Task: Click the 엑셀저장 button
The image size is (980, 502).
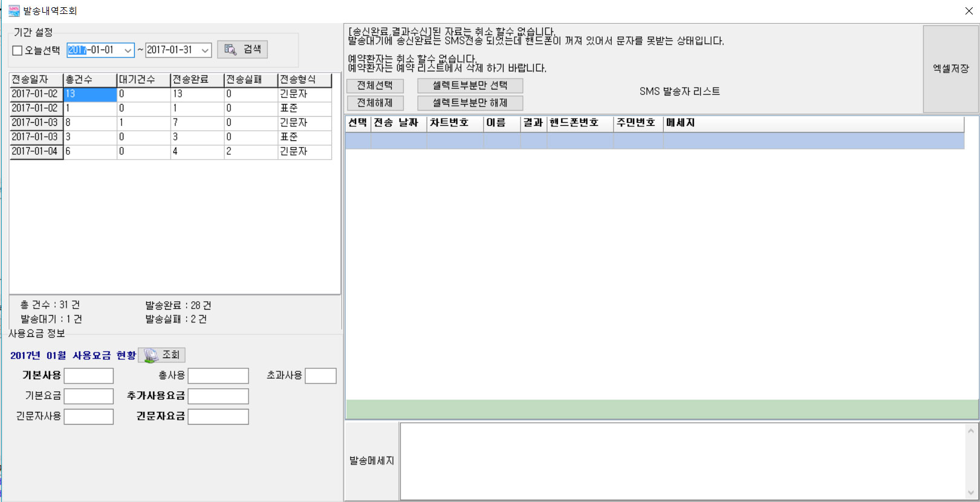Action: coord(950,69)
